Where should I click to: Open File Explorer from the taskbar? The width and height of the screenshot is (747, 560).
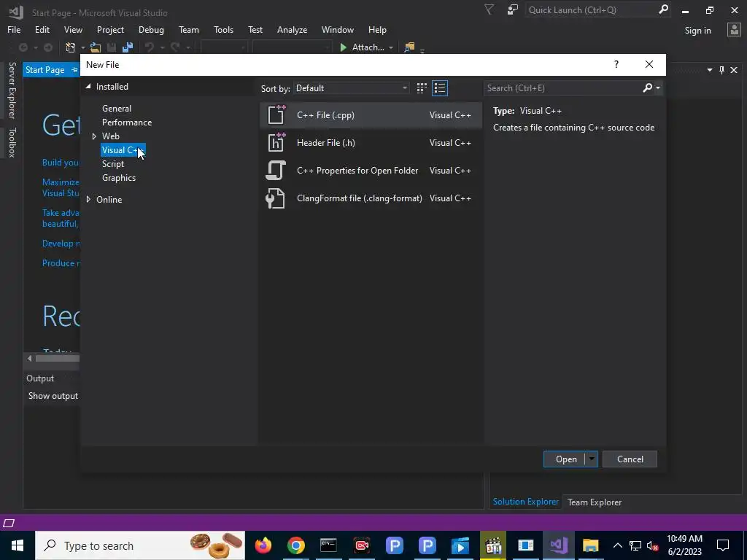click(x=591, y=545)
